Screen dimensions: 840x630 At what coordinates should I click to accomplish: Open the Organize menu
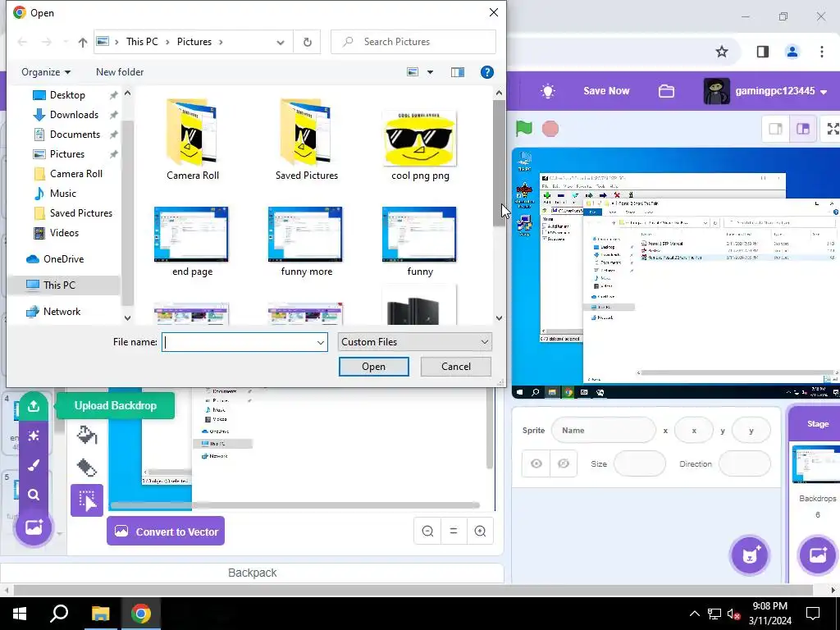pyautogui.click(x=46, y=72)
